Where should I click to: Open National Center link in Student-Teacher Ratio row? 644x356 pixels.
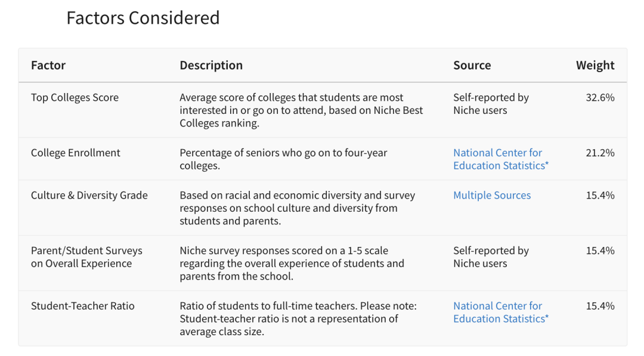coord(501,312)
